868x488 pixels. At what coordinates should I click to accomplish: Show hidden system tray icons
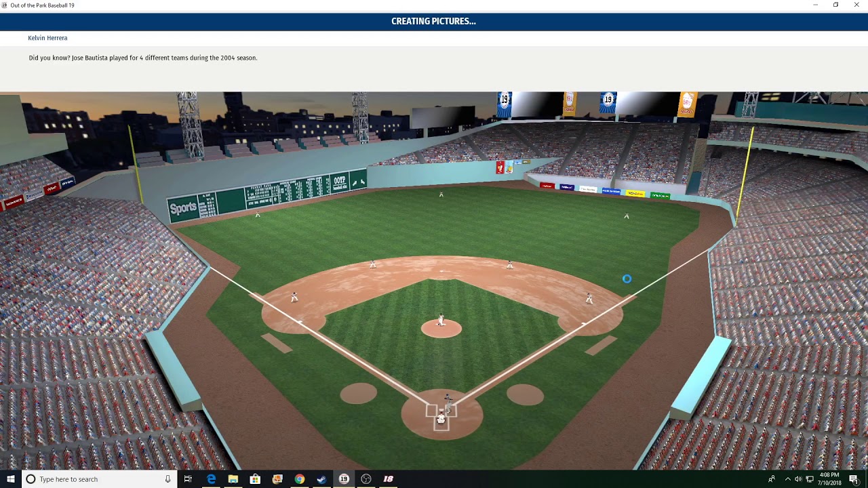(787, 479)
